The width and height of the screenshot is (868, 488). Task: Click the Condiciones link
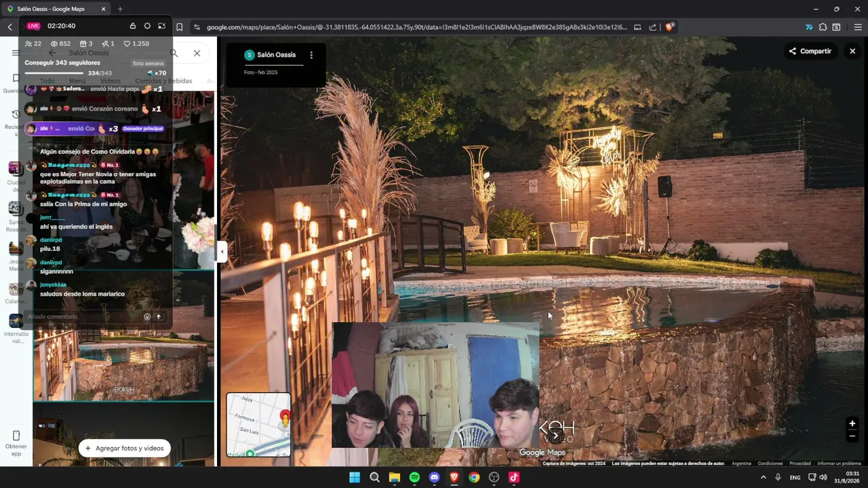click(770, 464)
